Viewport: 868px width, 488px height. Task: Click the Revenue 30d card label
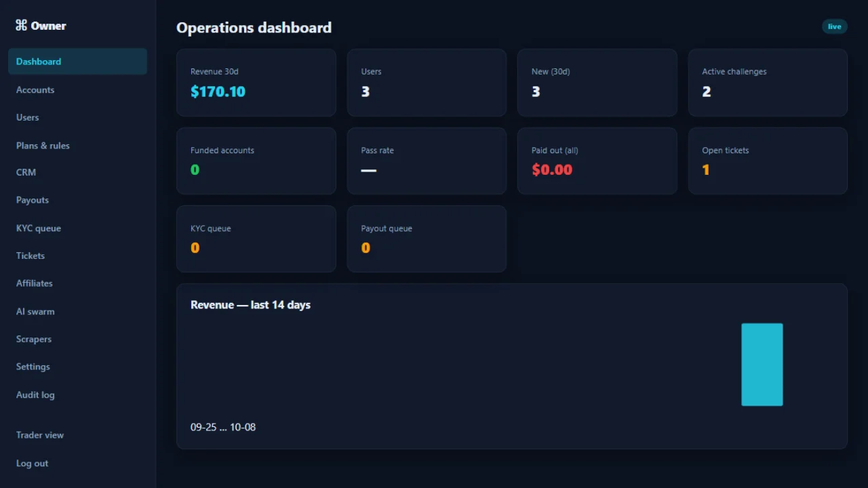214,72
